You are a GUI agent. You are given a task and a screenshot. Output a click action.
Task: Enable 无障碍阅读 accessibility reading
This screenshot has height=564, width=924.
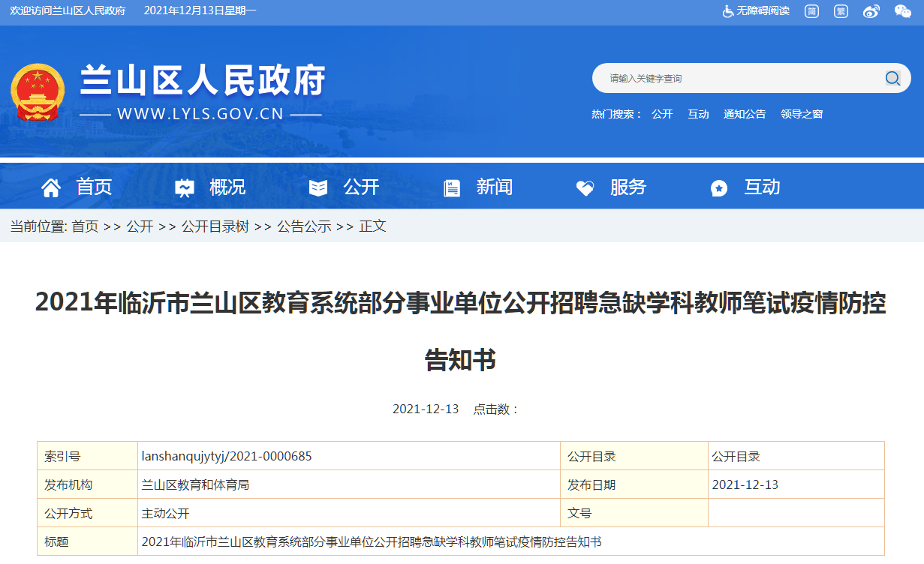(756, 11)
